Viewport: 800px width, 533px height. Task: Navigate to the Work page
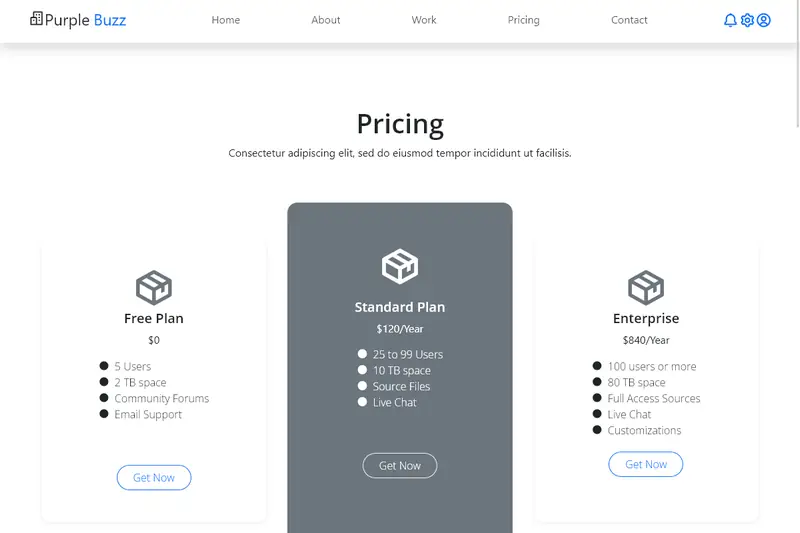point(424,20)
